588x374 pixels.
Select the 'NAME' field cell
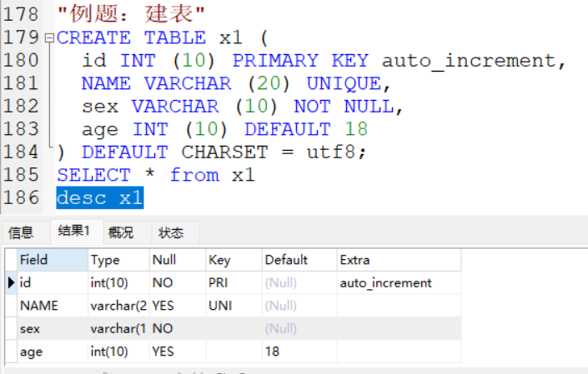53,306
